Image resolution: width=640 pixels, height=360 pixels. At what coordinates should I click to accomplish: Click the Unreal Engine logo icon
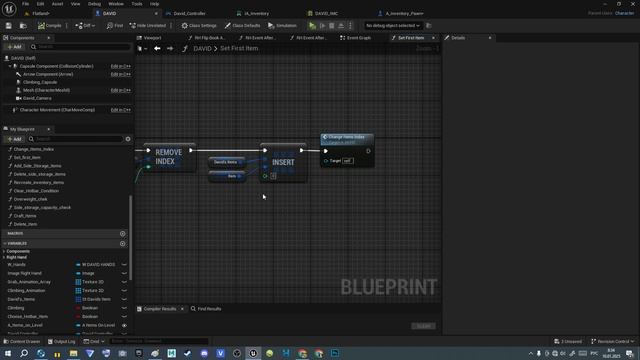[x=9, y=8]
